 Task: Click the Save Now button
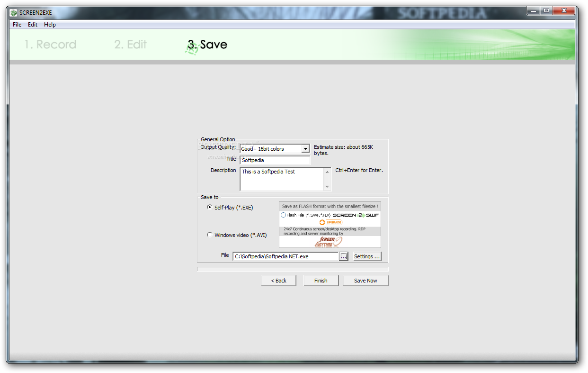tap(366, 281)
